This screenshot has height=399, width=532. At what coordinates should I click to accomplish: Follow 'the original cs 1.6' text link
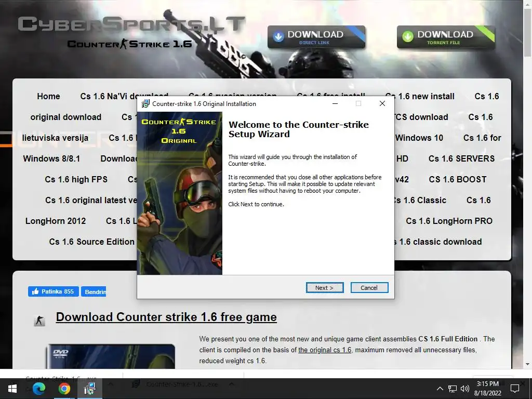[325, 350]
